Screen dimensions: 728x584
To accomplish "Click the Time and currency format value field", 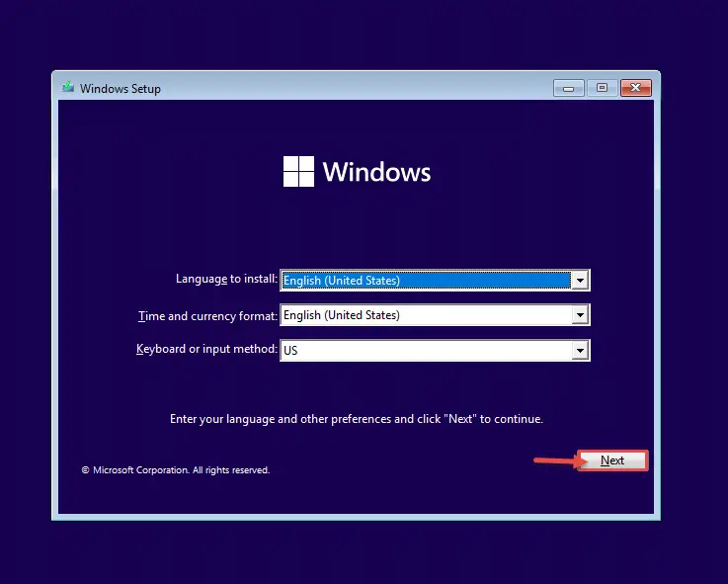I will pyautogui.click(x=426, y=315).
